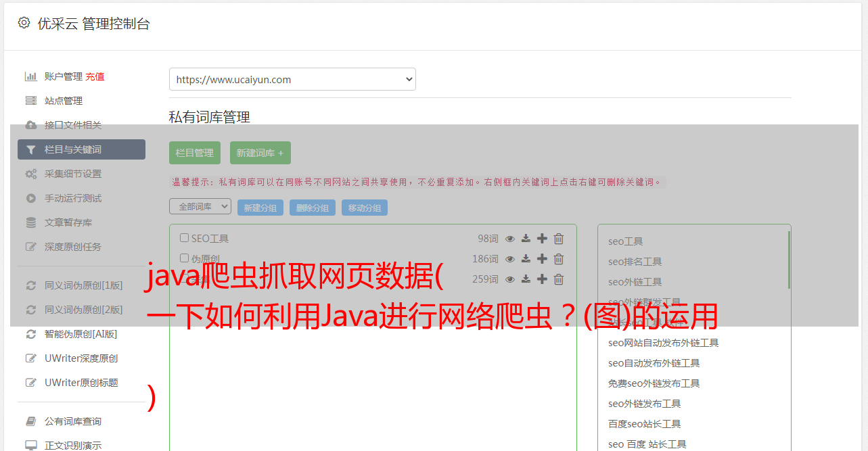Download the 伪原创 word library
Viewport: 868px width, 451px height.
pyautogui.click(x=526, y=259)
